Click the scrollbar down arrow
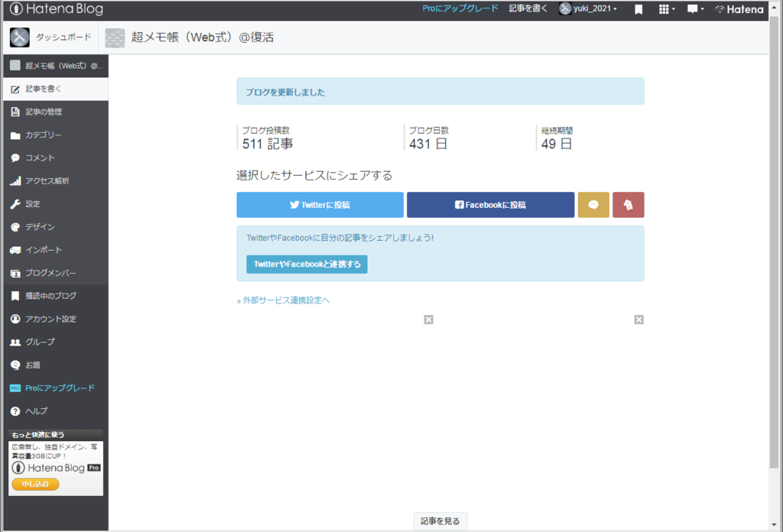 pos(774,524)
